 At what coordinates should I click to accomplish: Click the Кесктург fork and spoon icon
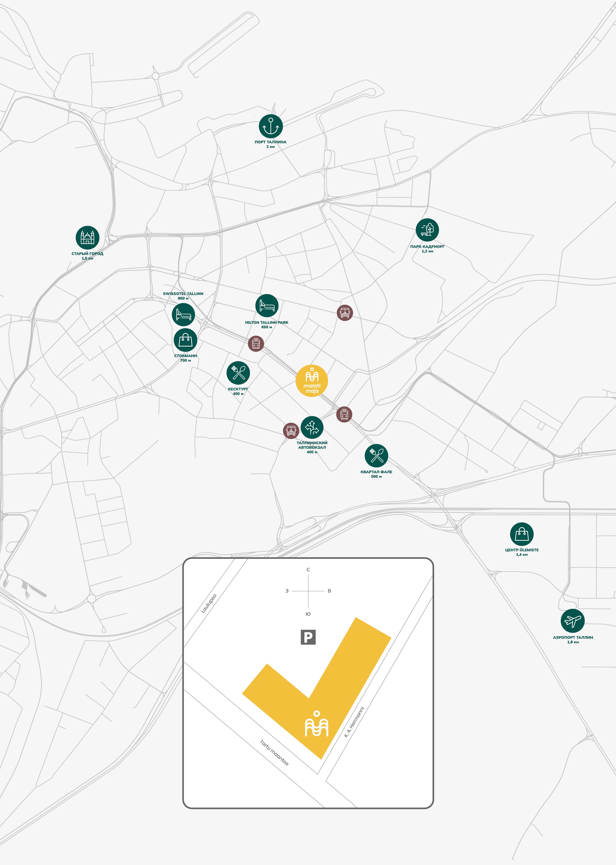pos(238,373)
